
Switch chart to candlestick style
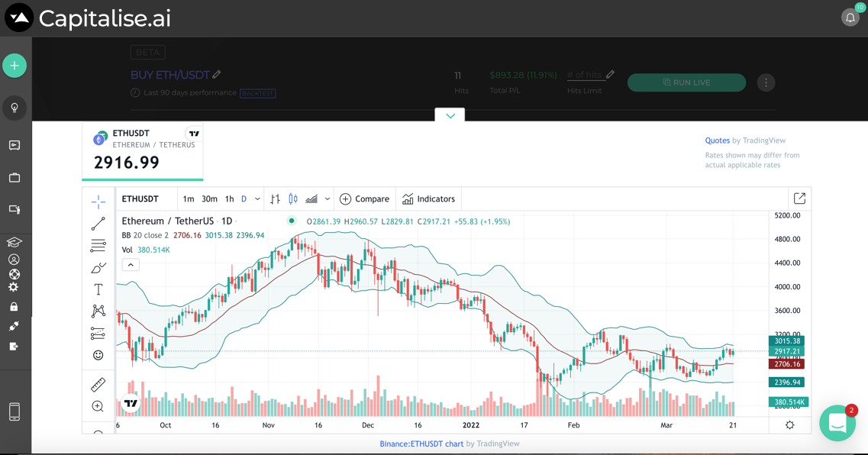(x=293, y=199)
